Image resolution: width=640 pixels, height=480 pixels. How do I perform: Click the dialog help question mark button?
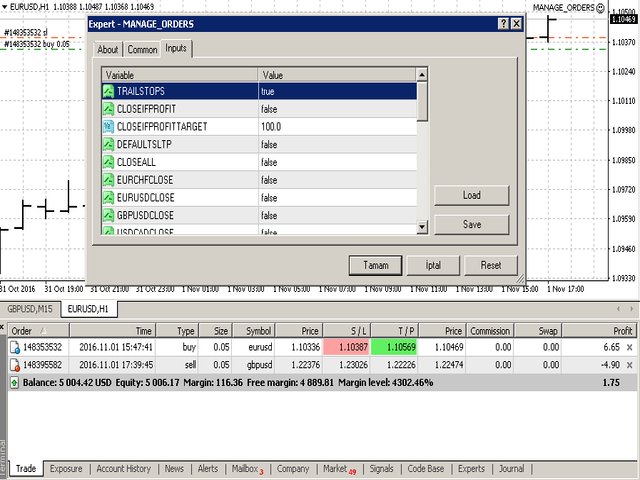(x=504, y=24)
